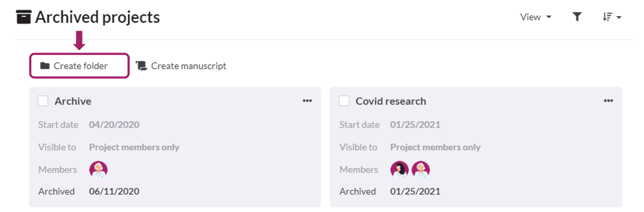The width and height of the screenshot is (644, 212).
Task: Open the sort order icon menu
Action: pyautogui.click(x=612, y=17)
